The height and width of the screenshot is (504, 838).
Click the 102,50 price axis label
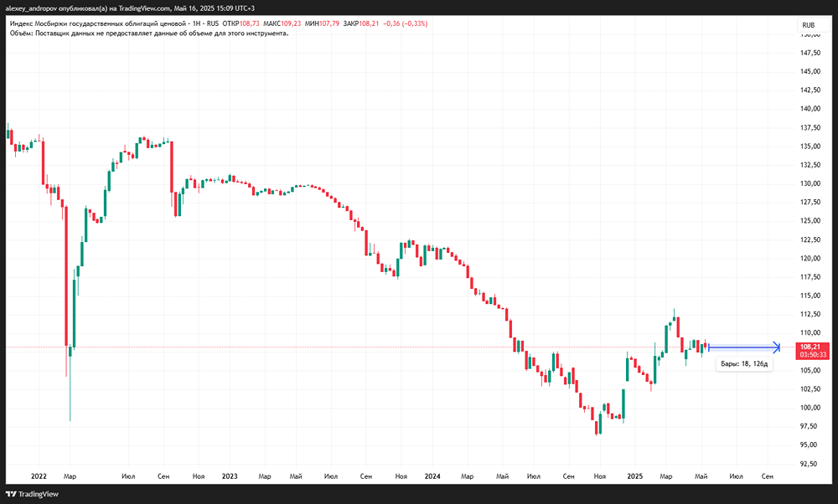pyautogui.click(x=810, y=389)
